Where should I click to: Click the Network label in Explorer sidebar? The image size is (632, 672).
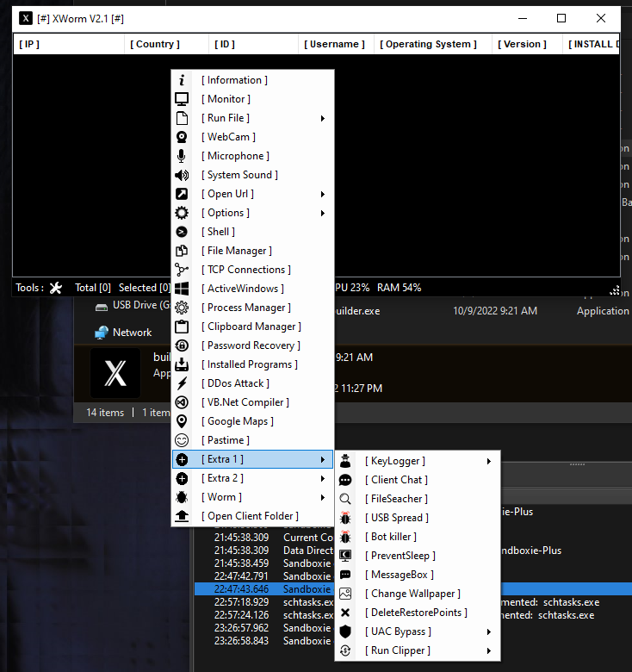coord(132,333)
